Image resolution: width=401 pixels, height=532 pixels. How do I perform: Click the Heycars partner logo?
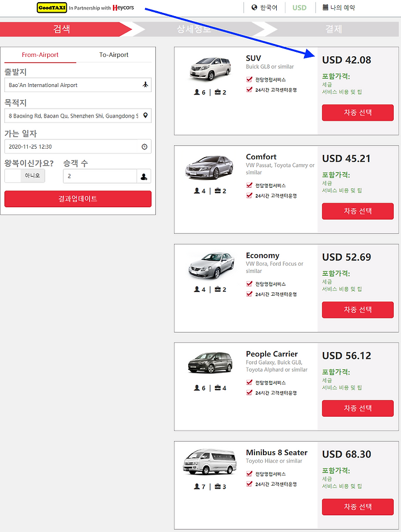123,7
